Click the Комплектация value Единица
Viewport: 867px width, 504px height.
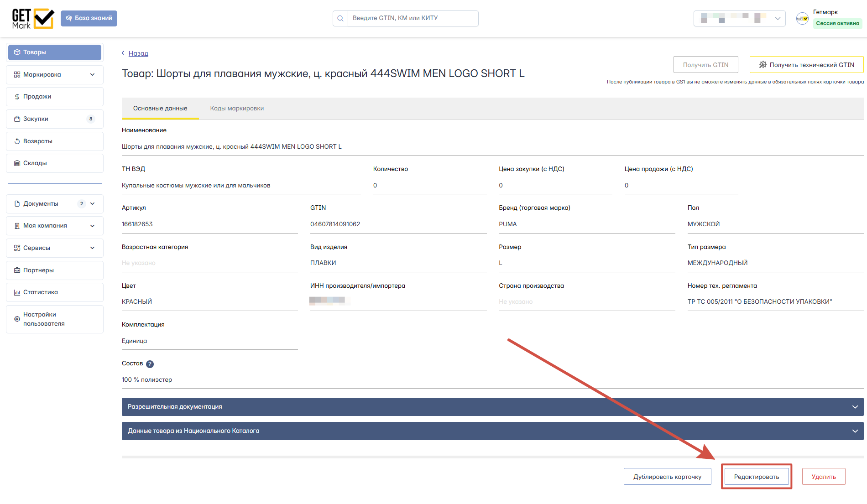tap(134, 341)
